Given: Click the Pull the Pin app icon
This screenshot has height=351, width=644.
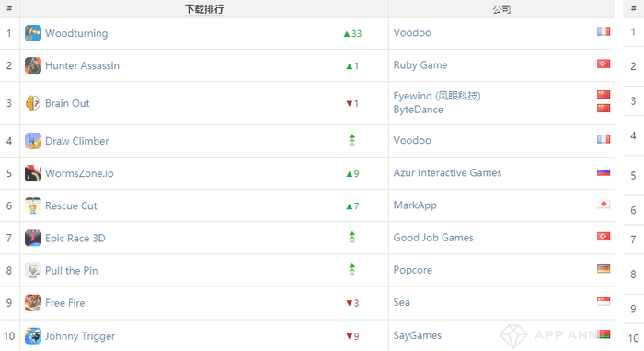Looking at the screenshot, I should [33, 270].
